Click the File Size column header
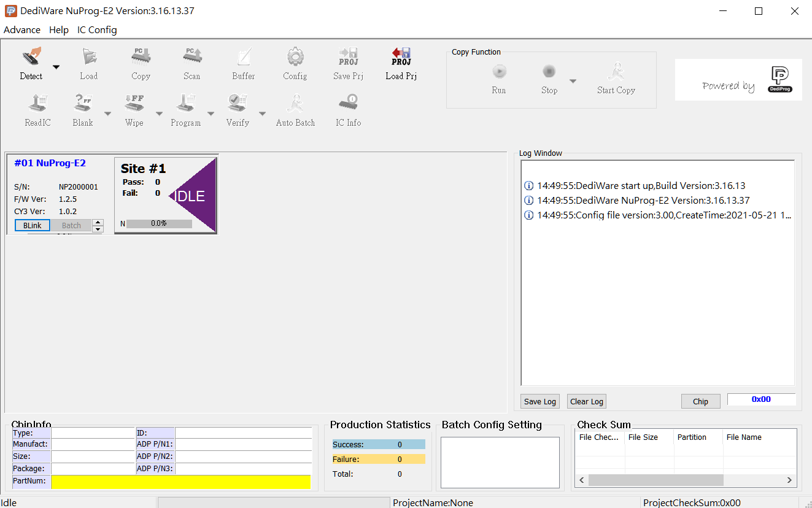 [649, 437]
